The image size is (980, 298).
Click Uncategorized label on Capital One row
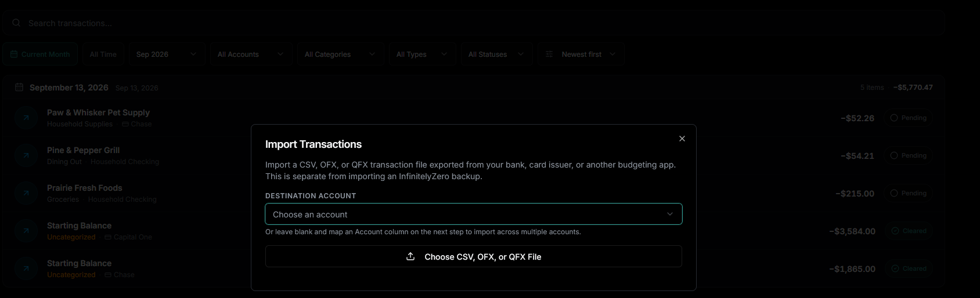[x=71, y=237]
